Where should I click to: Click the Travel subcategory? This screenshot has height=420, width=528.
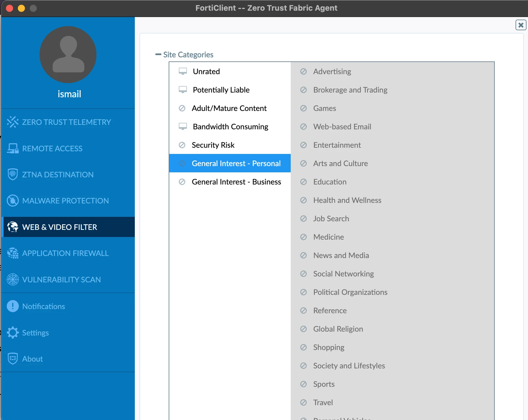click(x=323, y=402)
